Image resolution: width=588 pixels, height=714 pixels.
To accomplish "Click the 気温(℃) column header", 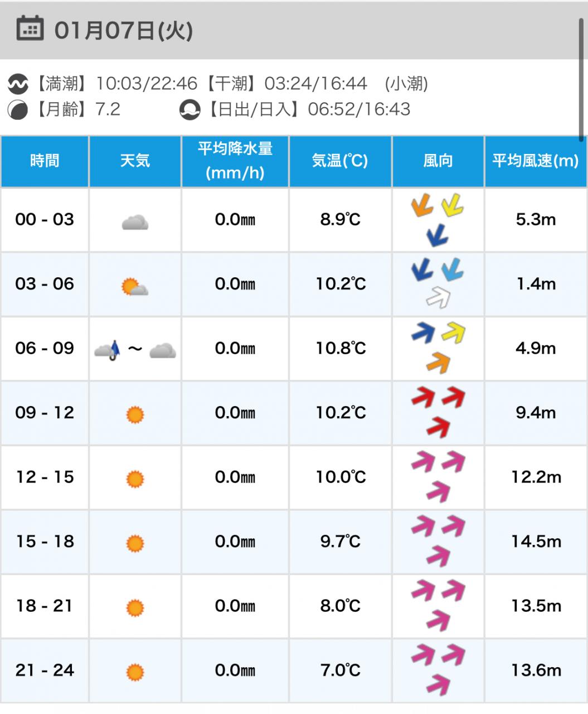I will [340, 161].
